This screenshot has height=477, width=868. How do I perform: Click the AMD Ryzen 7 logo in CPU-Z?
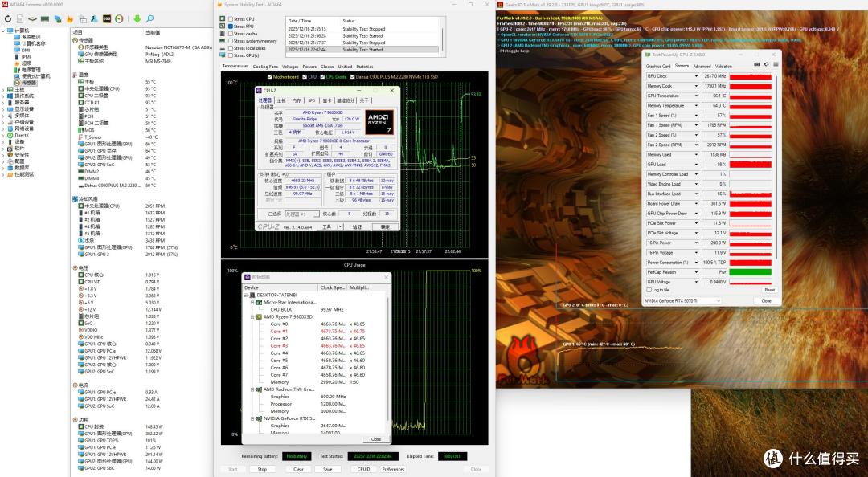tap(379, 122)
